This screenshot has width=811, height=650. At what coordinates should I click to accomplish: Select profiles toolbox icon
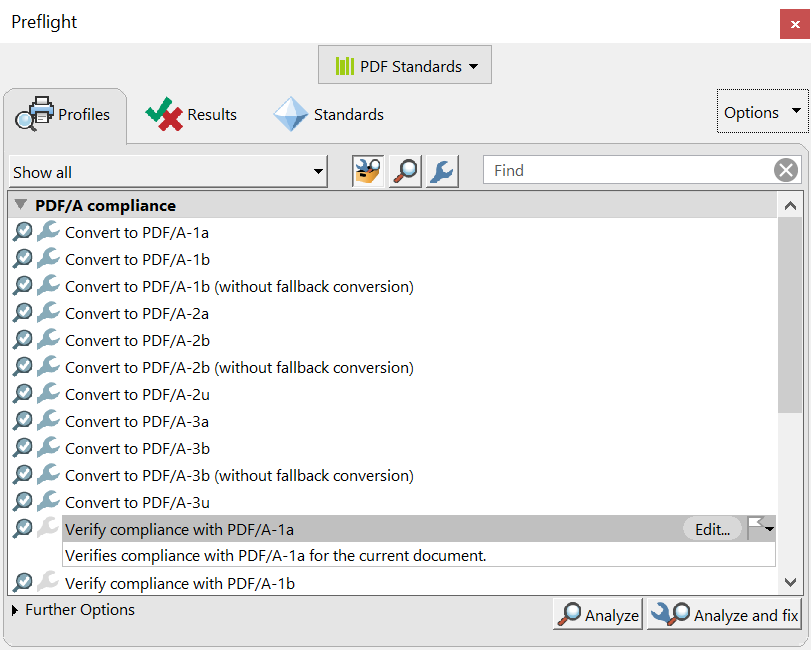368,171
